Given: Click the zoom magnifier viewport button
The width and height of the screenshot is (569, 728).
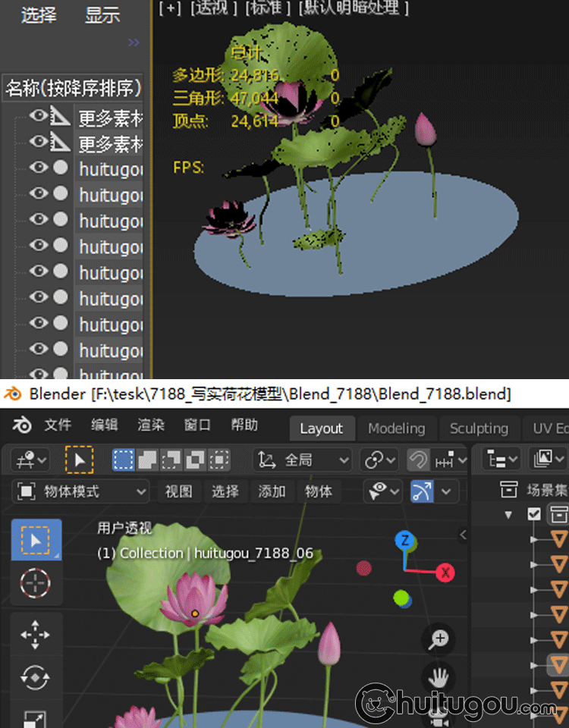Looking at the screenshot, I should coord(438,639).
